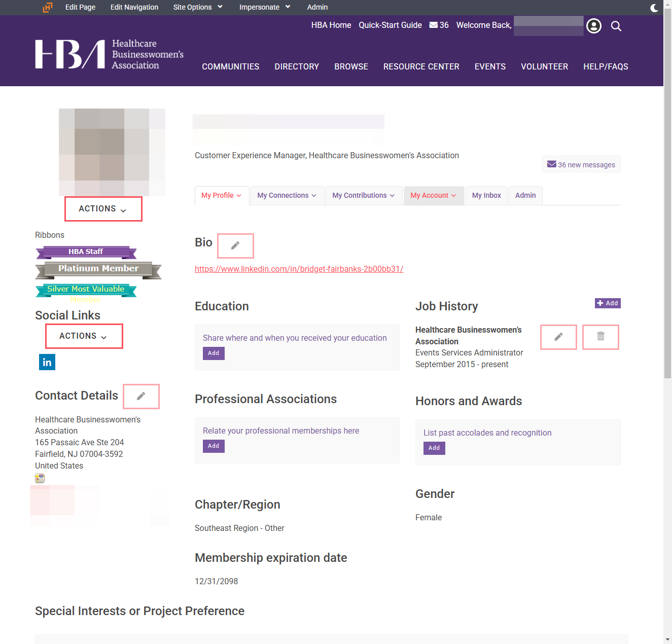Click Edit Page in the admin bar

tap(80, 7)
